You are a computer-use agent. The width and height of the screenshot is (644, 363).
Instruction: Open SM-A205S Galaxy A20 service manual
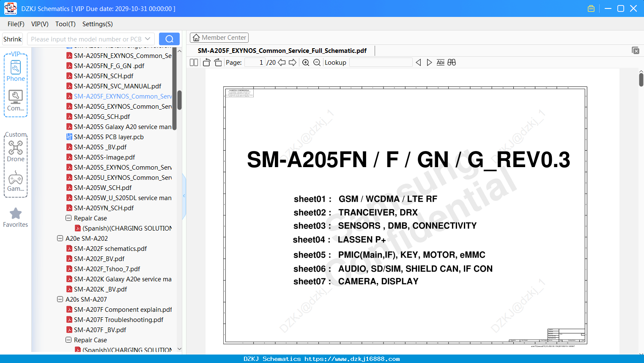coord(119,127)
